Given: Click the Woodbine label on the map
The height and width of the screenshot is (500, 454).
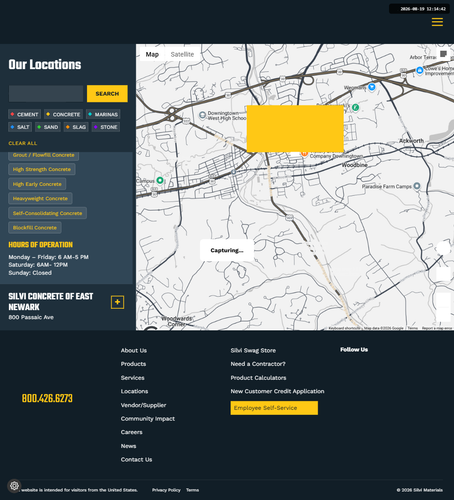Looking at the screenshot, I should [354, 165].
